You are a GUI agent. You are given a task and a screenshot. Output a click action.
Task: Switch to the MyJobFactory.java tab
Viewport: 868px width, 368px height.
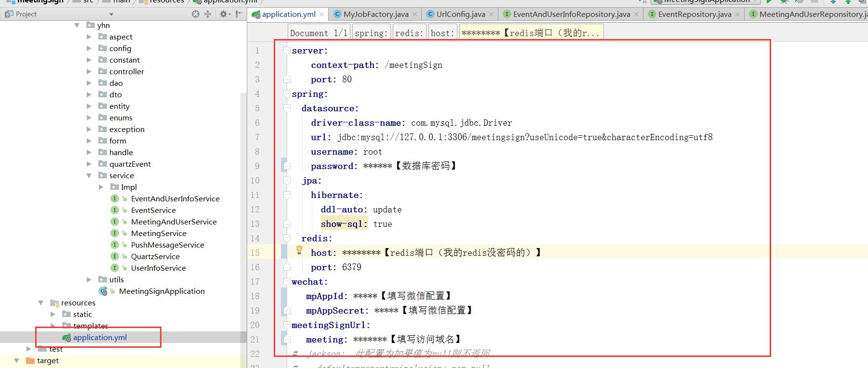click(x=375, y=14)
